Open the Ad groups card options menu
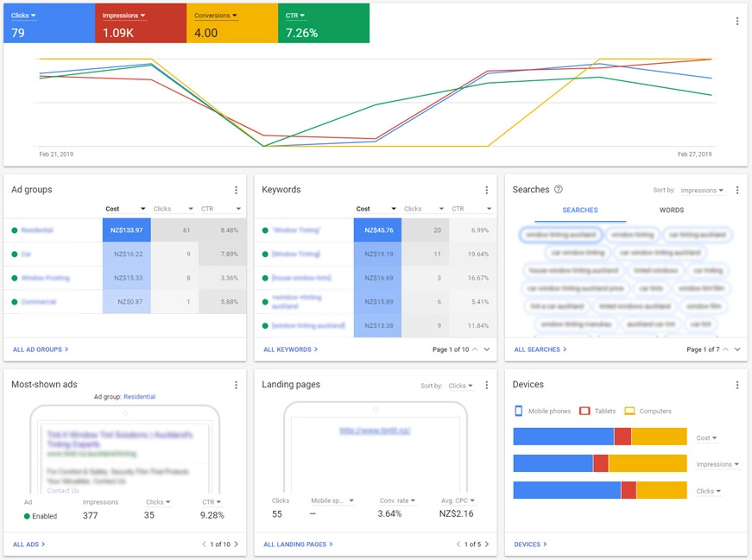This screenshot has height=560, width=752. [x=236, y=191]
